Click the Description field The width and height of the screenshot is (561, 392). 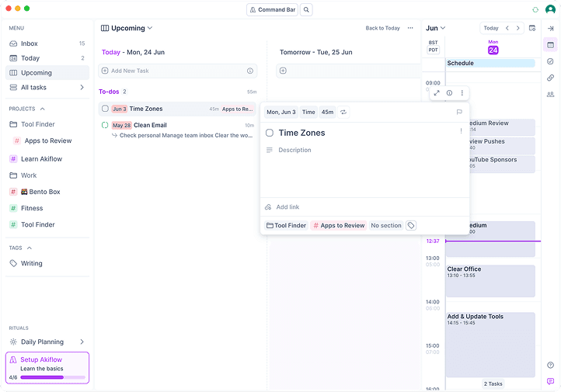(294, 150)
